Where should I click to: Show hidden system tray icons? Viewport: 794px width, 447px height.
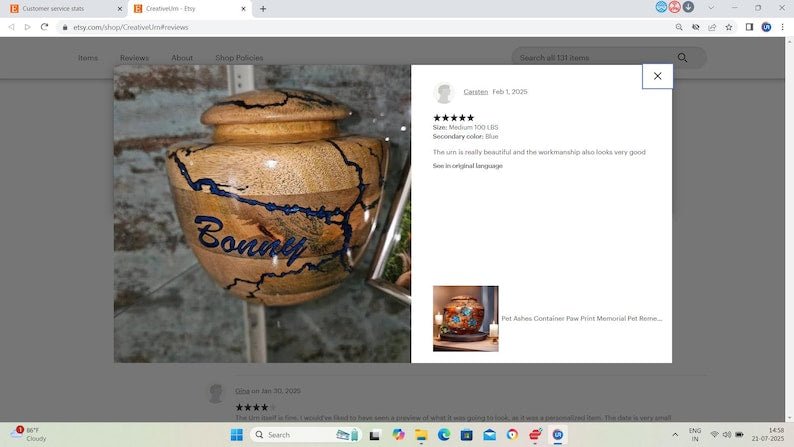pos(675,435)
